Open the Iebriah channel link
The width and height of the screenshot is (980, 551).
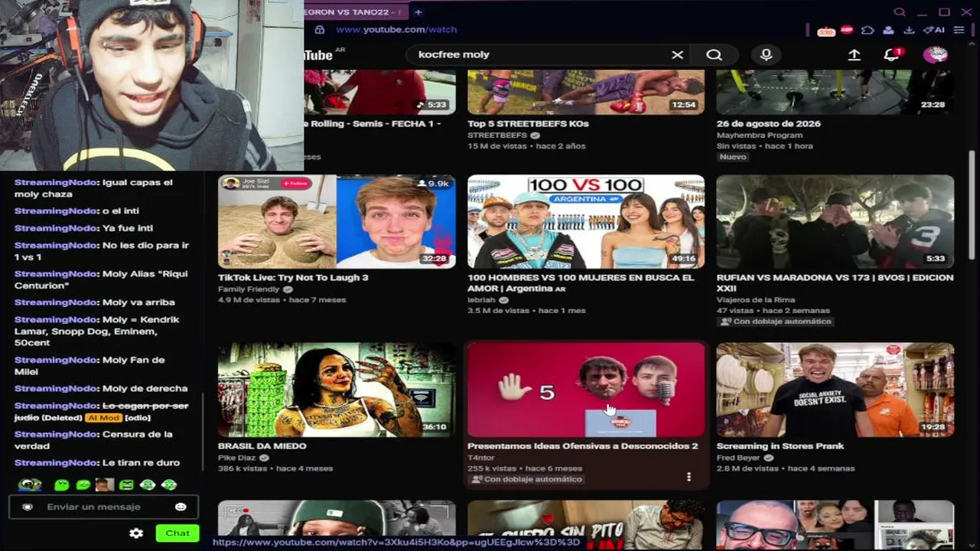(x=482, y=300)
